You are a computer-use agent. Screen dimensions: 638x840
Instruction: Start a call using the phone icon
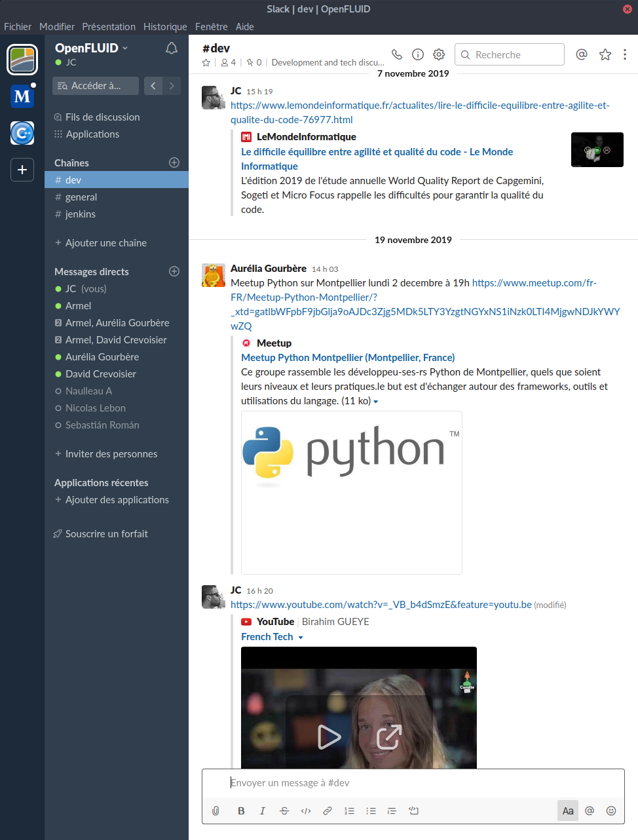pyautogui.click(x=397, y=54)
